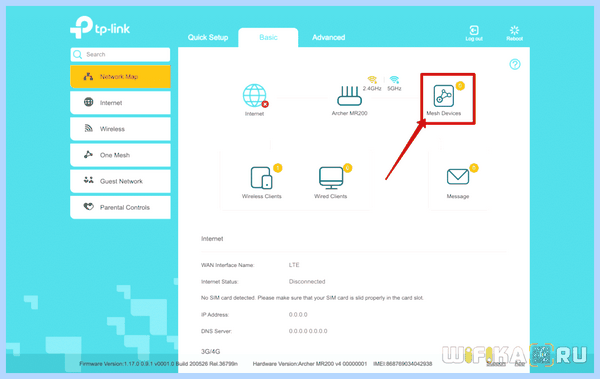The width and height of the screenshot is (600, 379).
Task: Open the Internet sidebar menu item
Action: [120, 103]
